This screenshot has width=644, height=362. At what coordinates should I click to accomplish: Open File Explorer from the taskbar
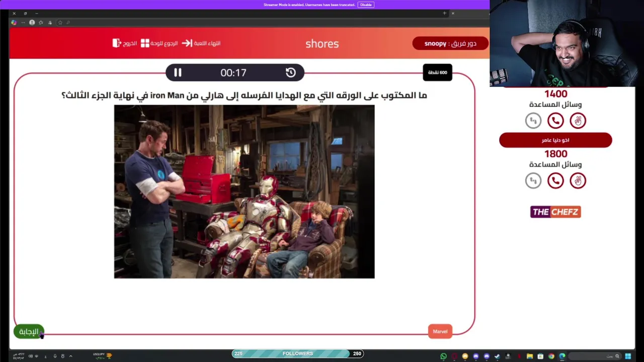(x=529, y=356)
